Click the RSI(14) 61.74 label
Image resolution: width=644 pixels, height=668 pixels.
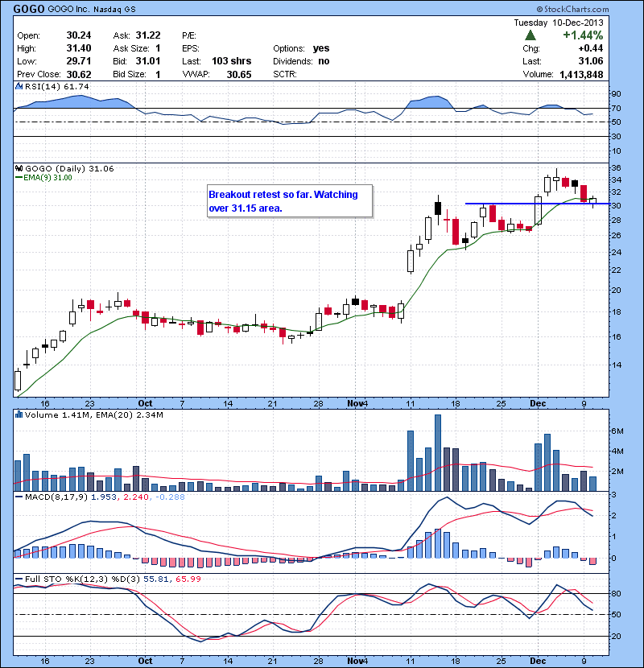tap(56, 86)
